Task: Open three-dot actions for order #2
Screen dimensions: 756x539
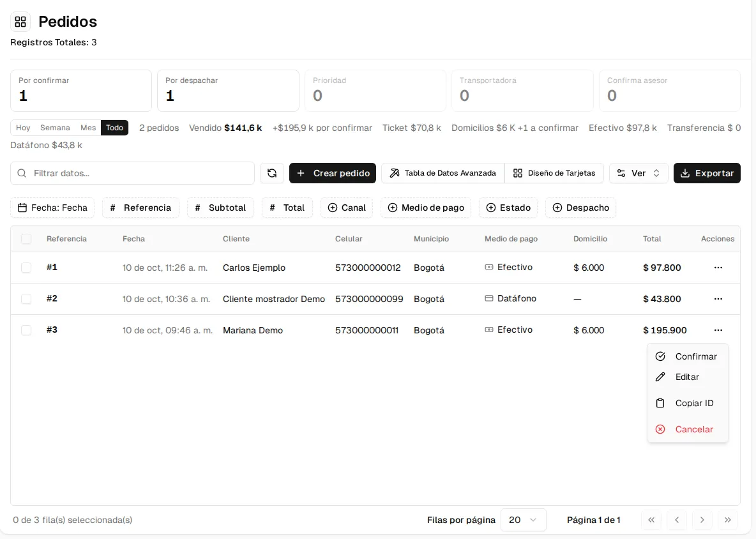Action: 718,299
